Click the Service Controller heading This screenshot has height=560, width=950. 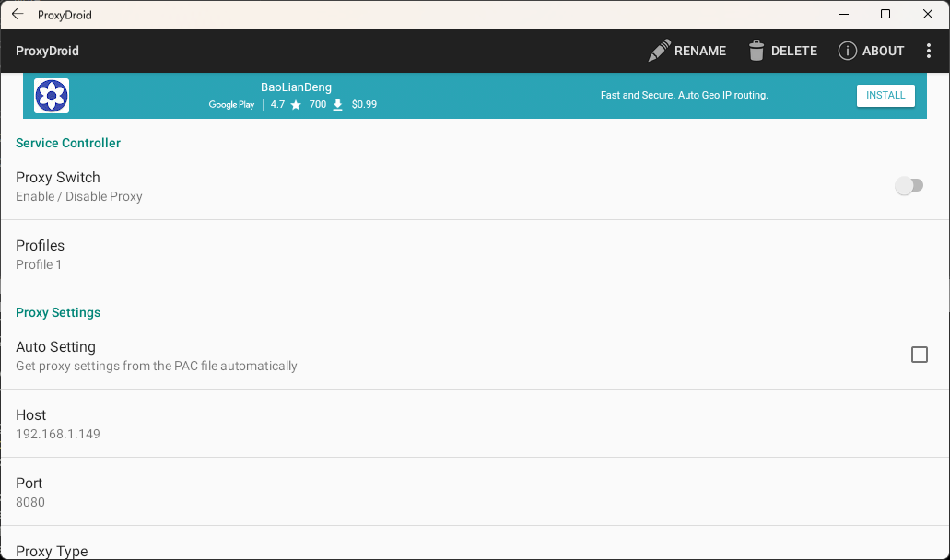click(x=68, y=143)
